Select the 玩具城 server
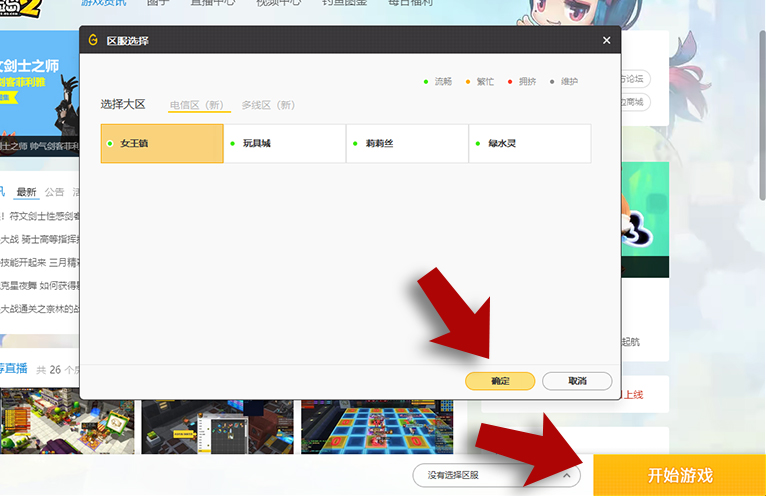The image size is (766, 496). 285,143
